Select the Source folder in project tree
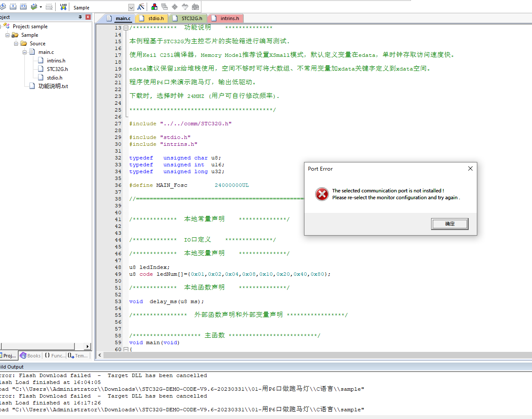Image resolution: width=532 pixels, height=419 pixels. click(38, 44)
